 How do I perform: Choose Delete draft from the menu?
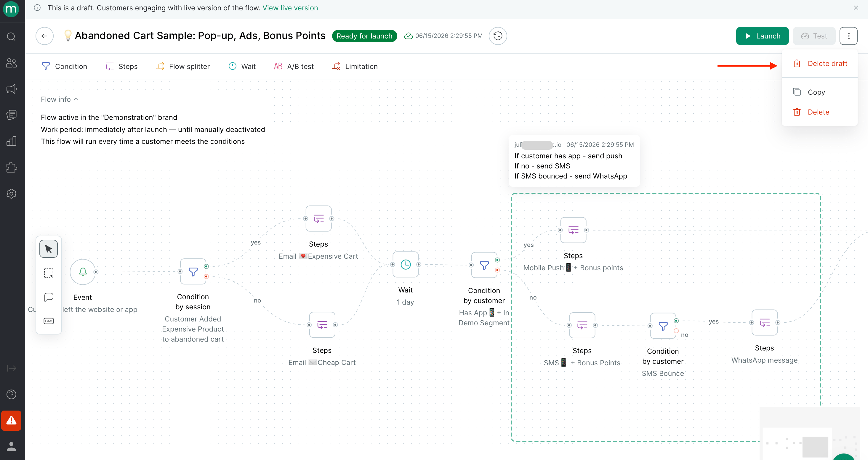819,64
